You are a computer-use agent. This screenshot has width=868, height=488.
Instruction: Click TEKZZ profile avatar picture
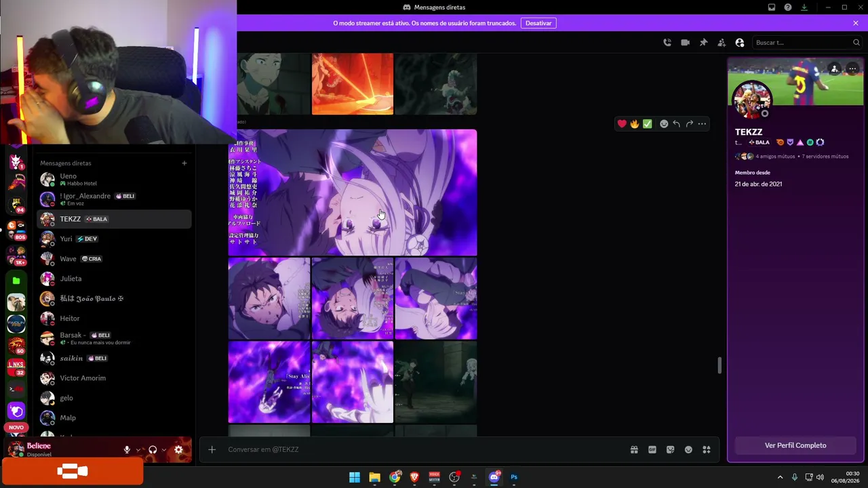[751, 100]
